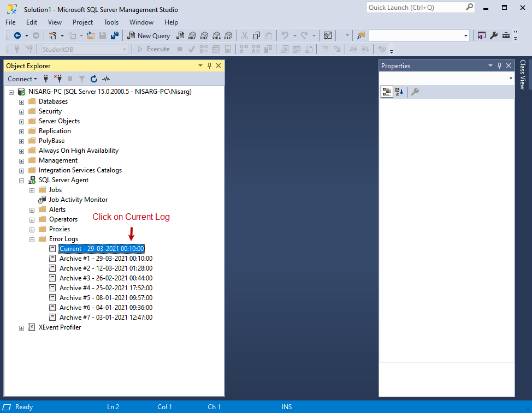532x413 pixels.
Task: Collapse the SQL Server Agent node
Action: coord(21,181)
